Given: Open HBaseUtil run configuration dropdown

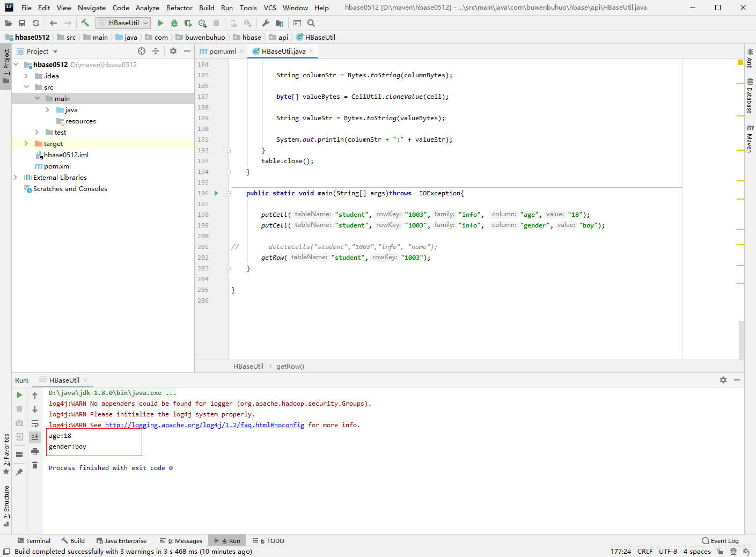Looking at the screenshot, I should pos(123,23).
